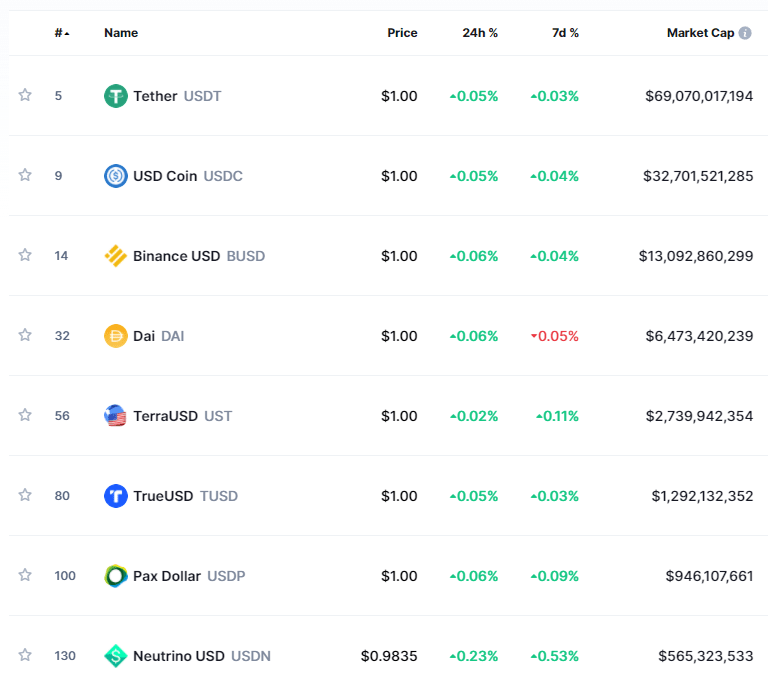Click the Pax Dollar logo icon

(116, 576)
